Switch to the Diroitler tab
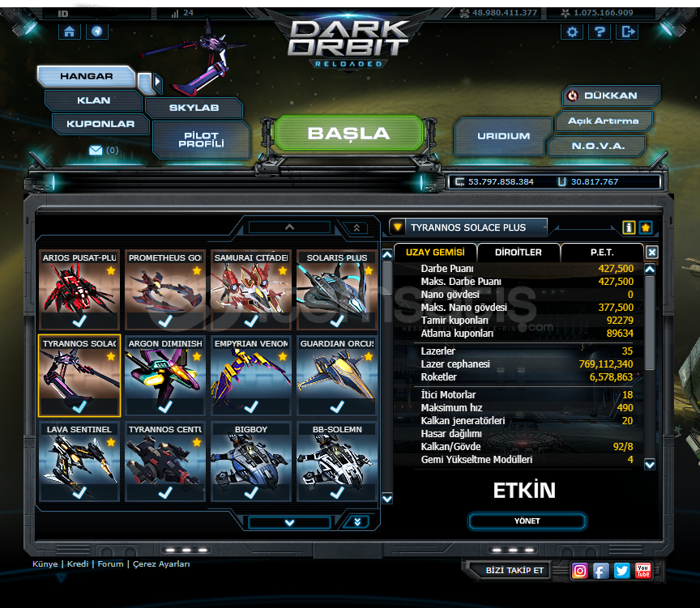 [x=519, y=253]
